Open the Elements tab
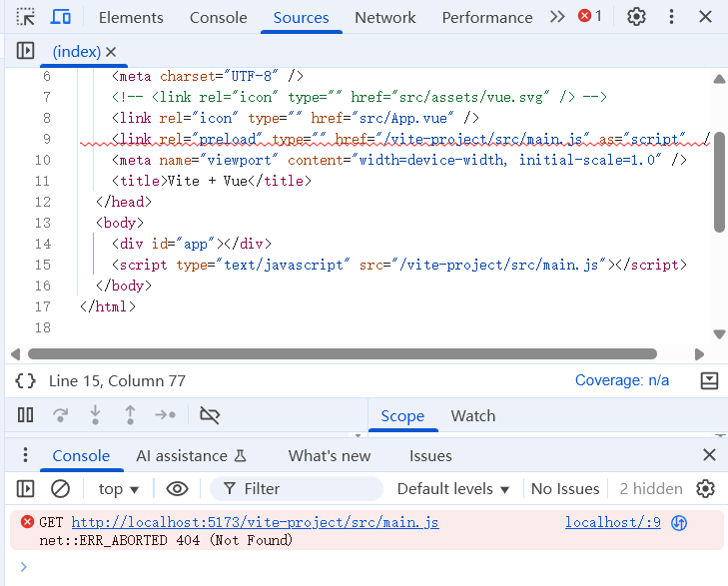Image resolution: width=728 pixels, height=586 pixels. (131, 18)
